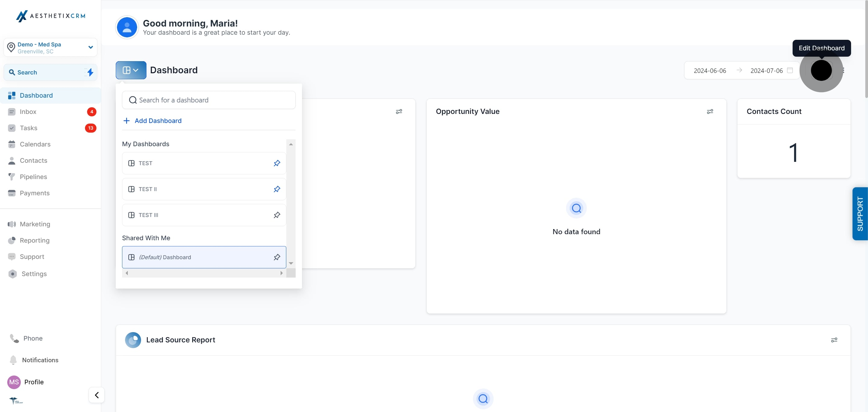Open the Notifications bell in sidebar
The height and width of the screenshot is (412, 868).
click(14, 360)
